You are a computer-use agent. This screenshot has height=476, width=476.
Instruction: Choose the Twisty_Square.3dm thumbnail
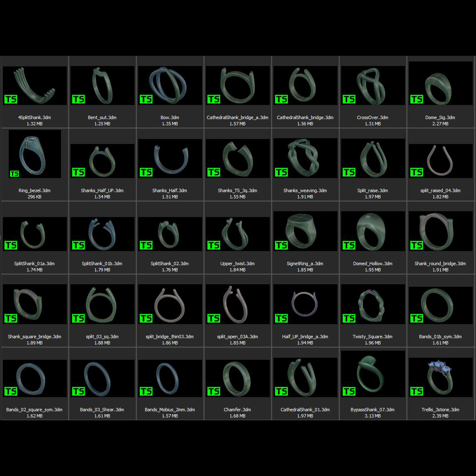[x=373, y=304]
